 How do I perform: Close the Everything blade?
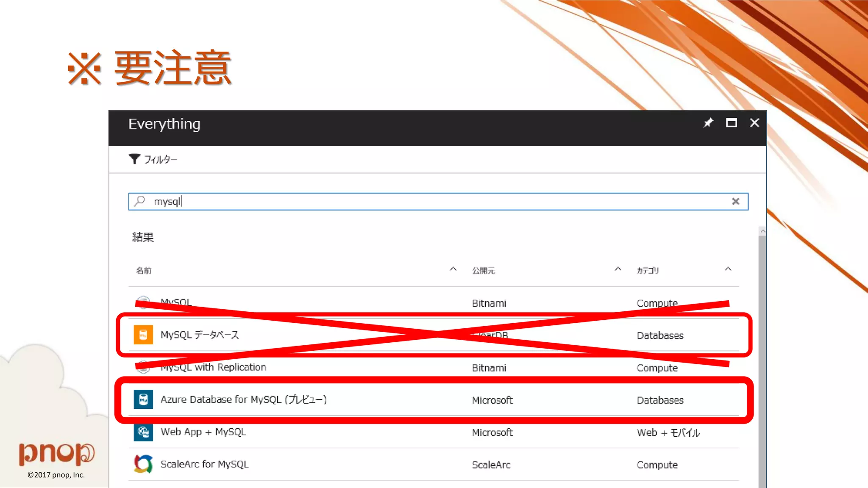(754, 123)
